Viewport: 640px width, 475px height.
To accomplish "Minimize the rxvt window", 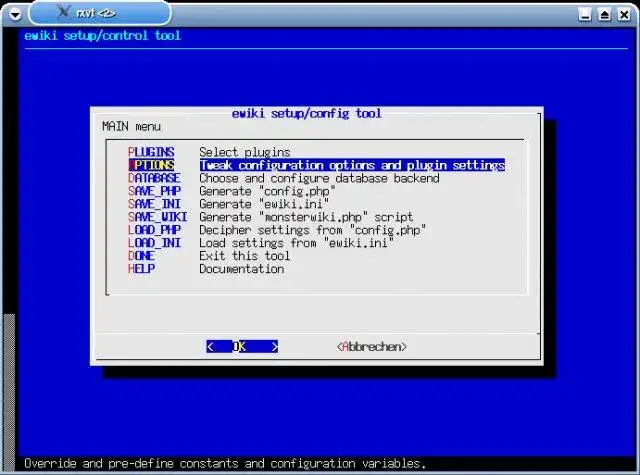I will (x=584, y=15).
